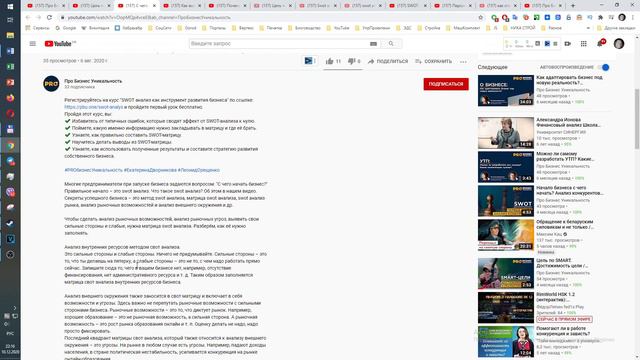640x360 pixels.
Task: Go forward with the browser forward arrow
Action: click(x=38, y=18)
